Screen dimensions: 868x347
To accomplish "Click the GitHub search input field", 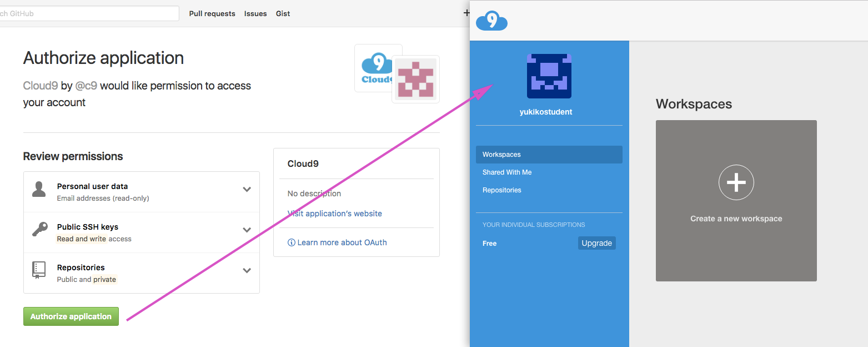I will 89,13.
